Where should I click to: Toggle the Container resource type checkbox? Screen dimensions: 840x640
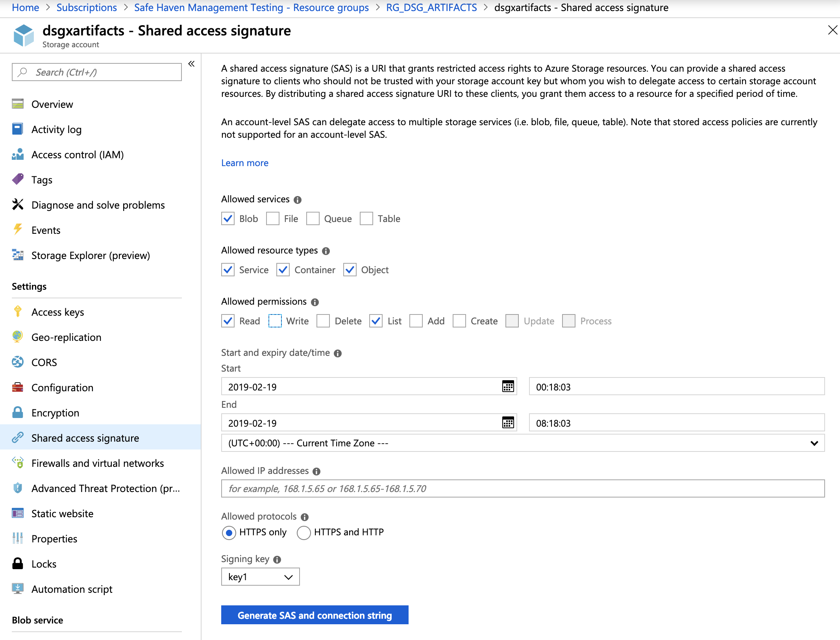[x=283, y=270]
